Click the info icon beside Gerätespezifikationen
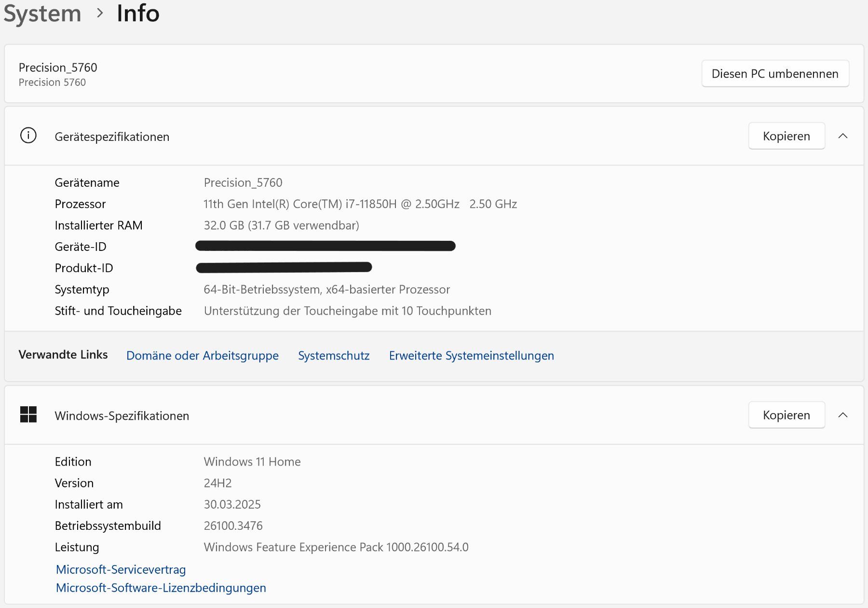This screenshot has width=868, height=608. pyautogui.click(x=28, y=136)
